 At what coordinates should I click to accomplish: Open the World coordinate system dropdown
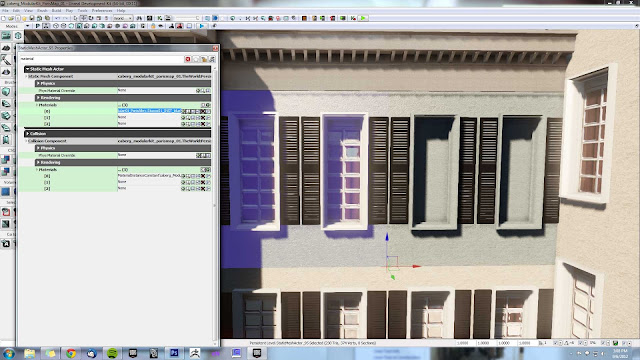tap(123, 18)
